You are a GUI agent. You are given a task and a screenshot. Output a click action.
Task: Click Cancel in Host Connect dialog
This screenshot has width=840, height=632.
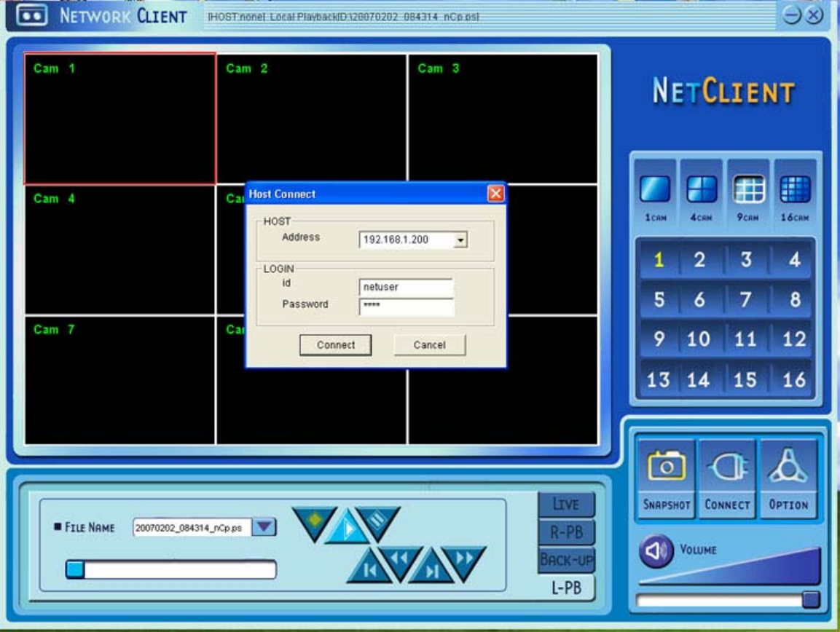point(429,345)
